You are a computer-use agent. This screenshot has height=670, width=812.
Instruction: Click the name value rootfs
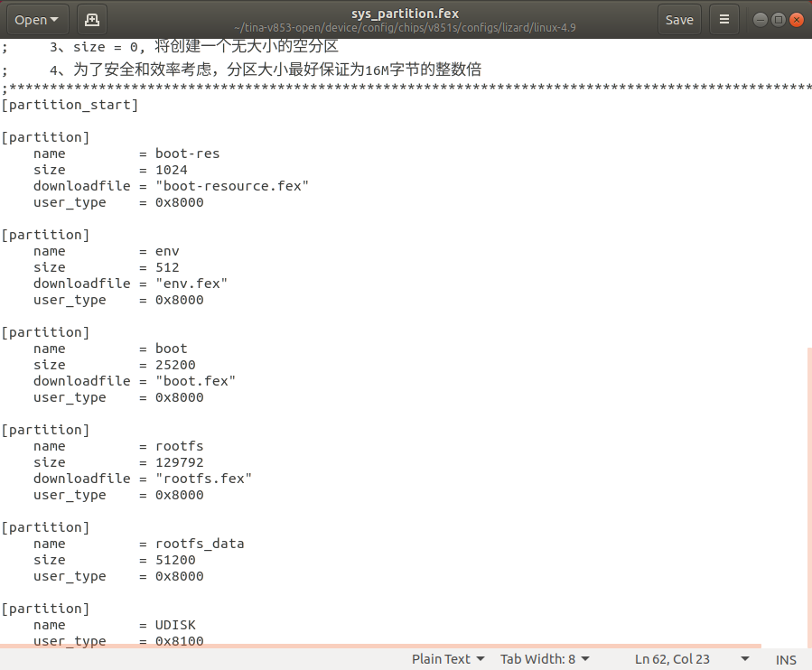tap(180, 446)
